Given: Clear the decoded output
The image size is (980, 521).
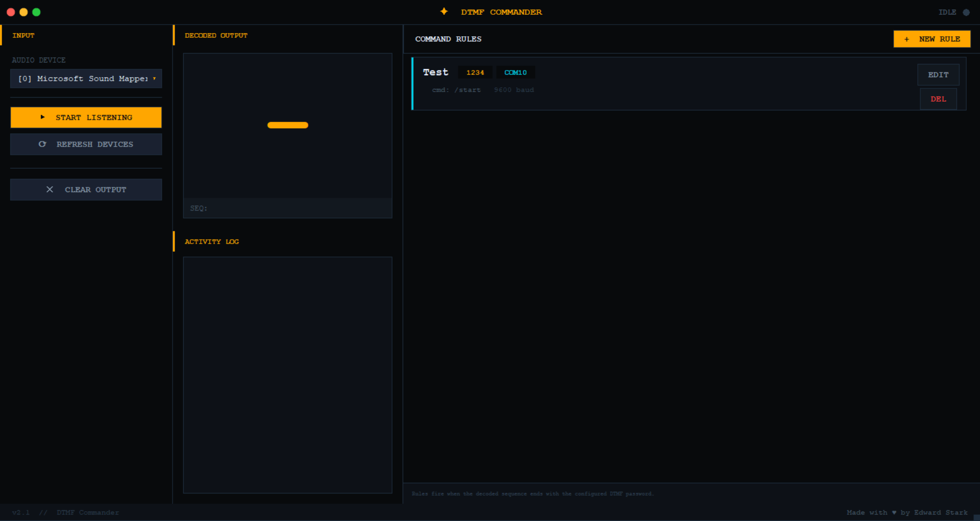Looking at the screenshot, I should pyautogui.click(x=86, y=190).
